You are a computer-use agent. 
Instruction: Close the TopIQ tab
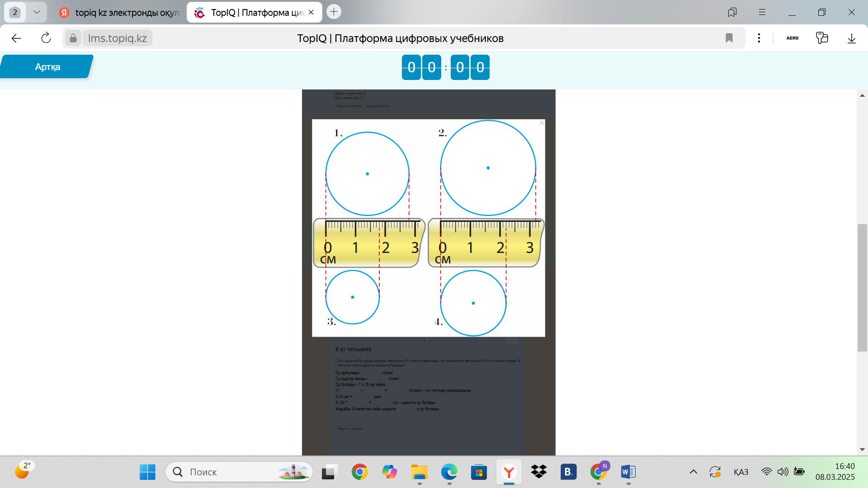311,13
